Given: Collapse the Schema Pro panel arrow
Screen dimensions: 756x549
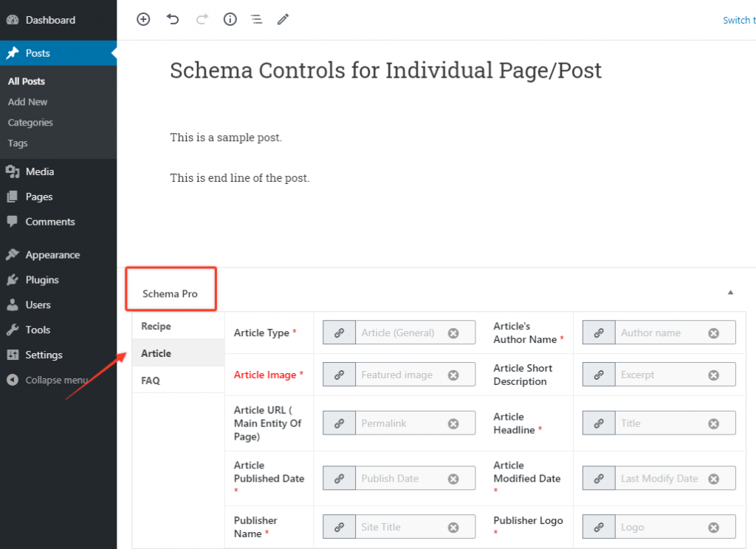Looking at the screenshot, I should (x=730, y=293).
